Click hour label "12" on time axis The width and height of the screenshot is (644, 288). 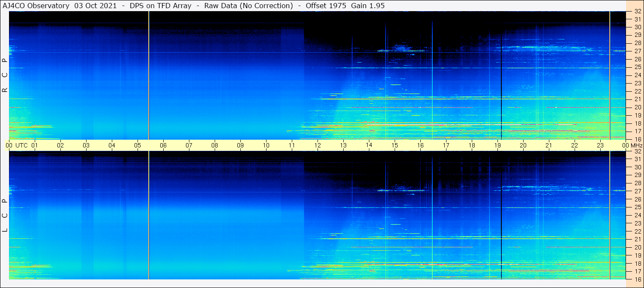[x=318, y=145]
